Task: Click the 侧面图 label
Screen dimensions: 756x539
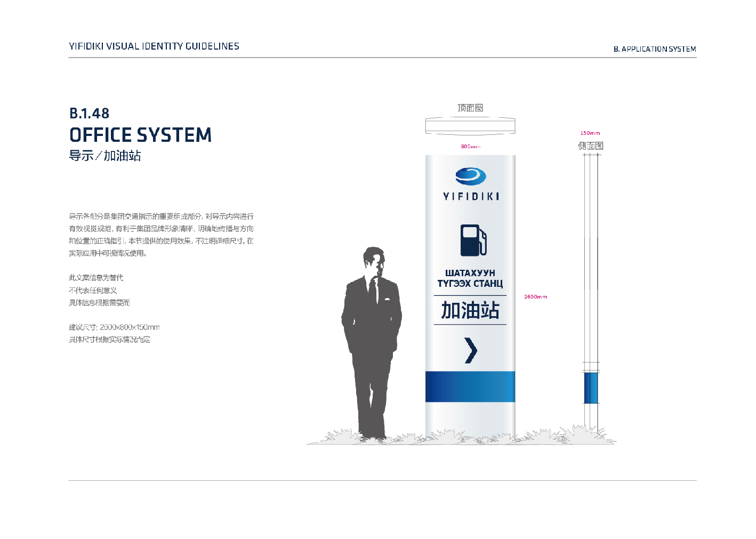Action: [591, 146]
